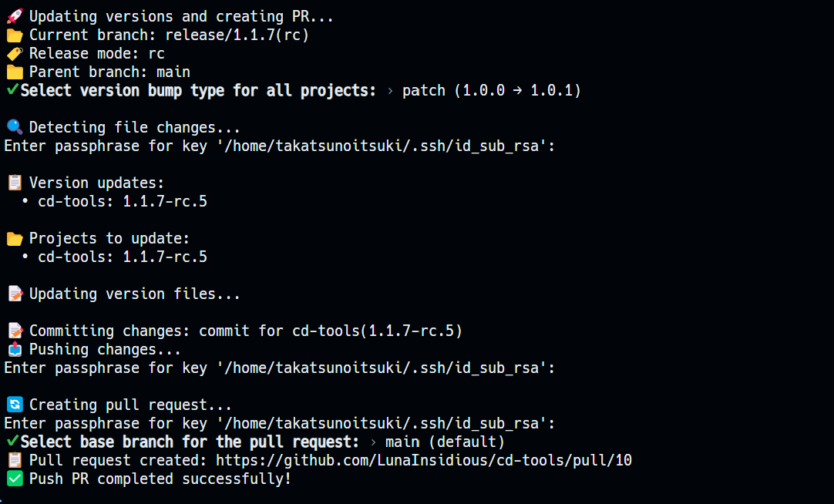Click the blue refresh icon beside Creating pull request

pyautogui.click(x=15, y=405)
